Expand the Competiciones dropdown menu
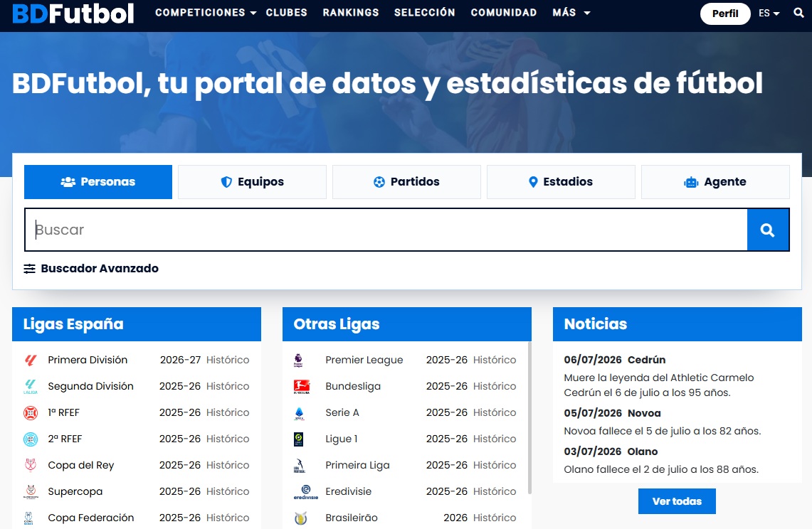The image size is (812, 529). point(206,12)
